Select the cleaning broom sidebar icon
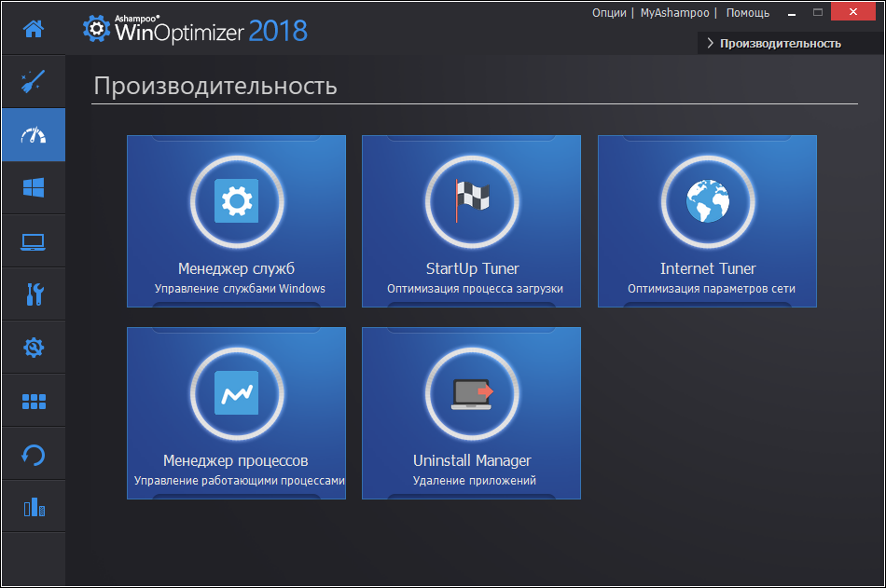 pyautogui.click(x=34, y=81)
